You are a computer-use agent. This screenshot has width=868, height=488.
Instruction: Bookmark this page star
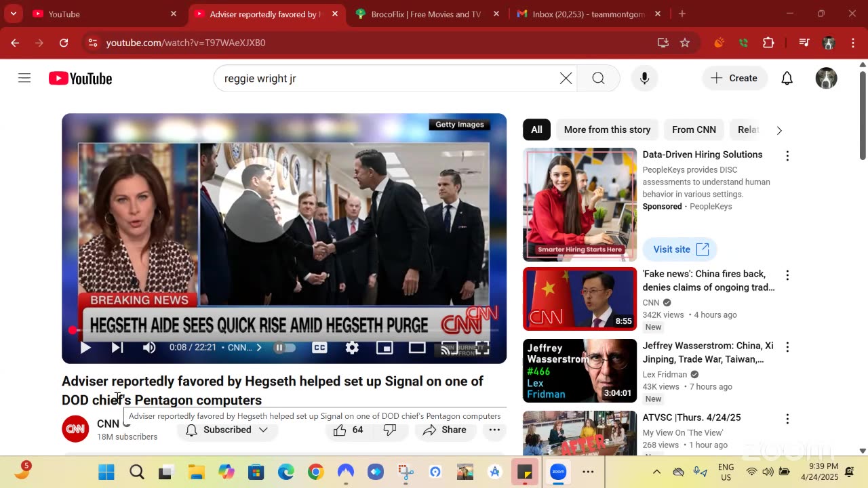pos(685,43)
